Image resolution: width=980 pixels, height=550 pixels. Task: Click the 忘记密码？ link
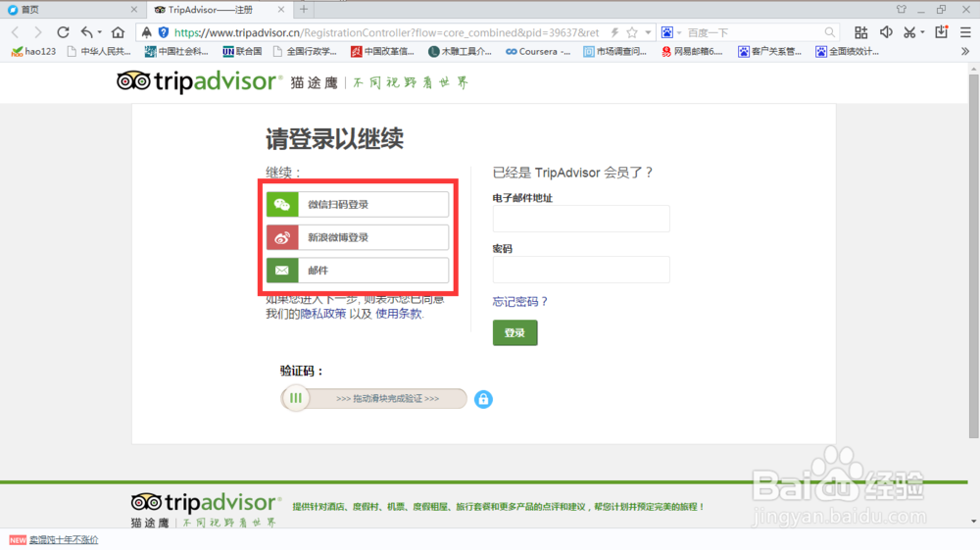pyautogui.click(x=520, y=301)
